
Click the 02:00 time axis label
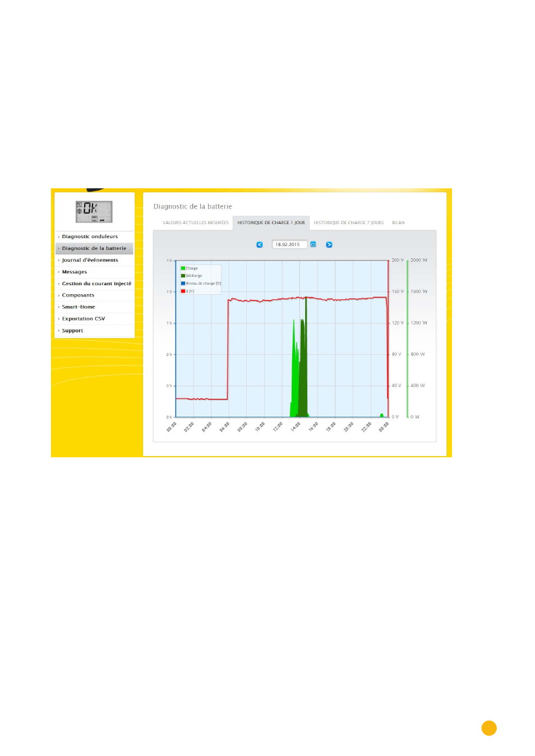point(188,427)
